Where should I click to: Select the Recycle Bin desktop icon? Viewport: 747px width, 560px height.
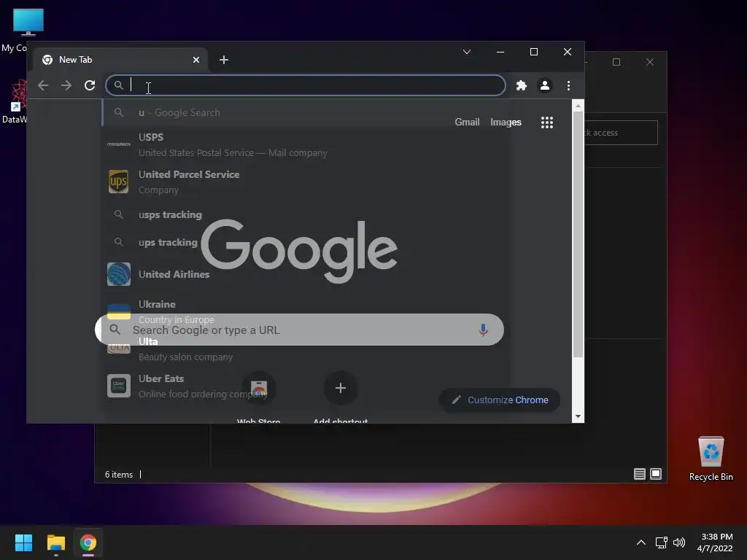(711, 459)
